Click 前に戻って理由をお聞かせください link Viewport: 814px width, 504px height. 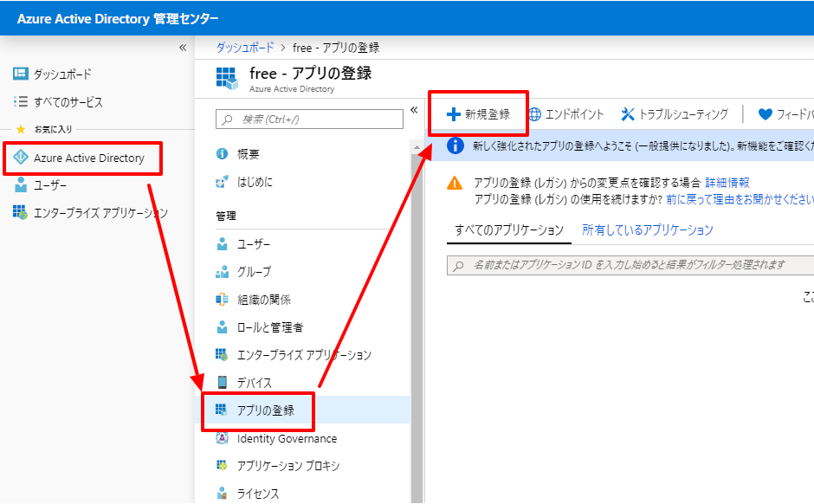(x=740, y=199)
